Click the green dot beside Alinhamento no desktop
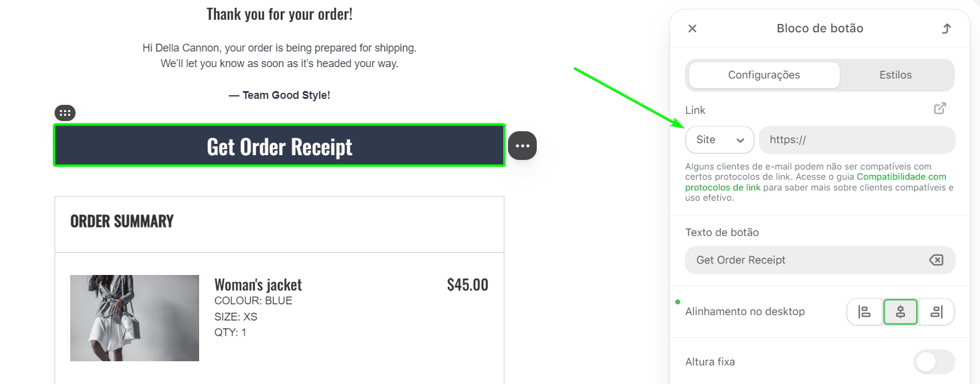 coord(678,303)
